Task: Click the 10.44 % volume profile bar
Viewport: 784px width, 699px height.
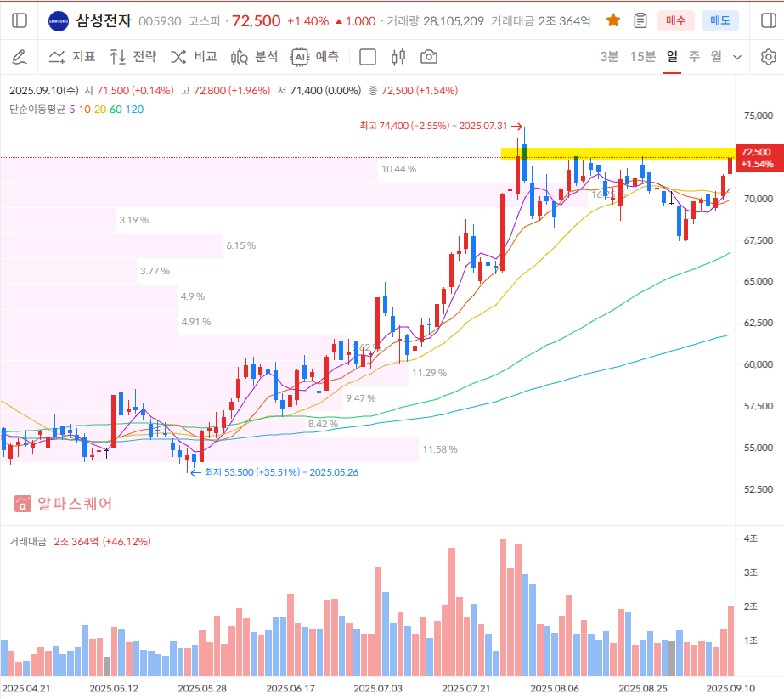Action: (189, 169)
